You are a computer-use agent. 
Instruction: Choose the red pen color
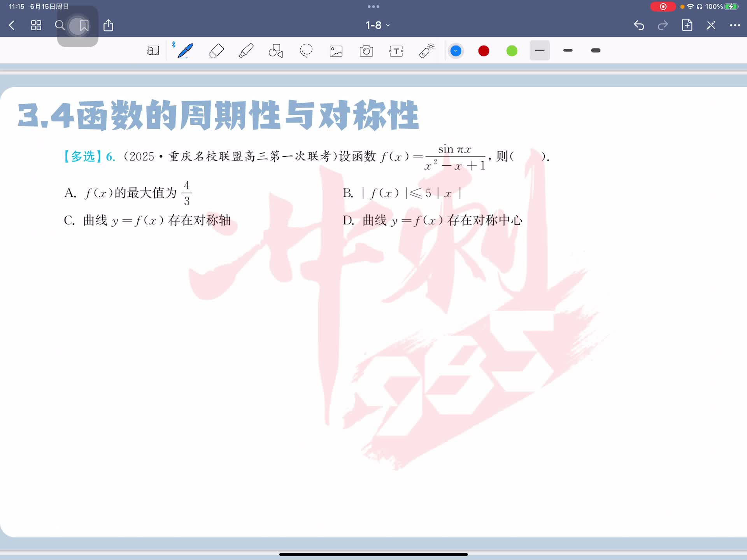[484, 51]
